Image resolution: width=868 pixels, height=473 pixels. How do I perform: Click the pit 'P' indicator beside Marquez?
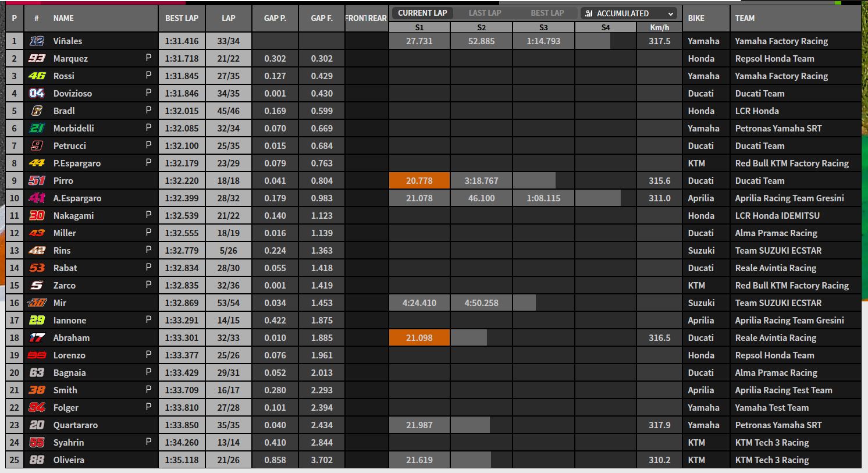(148, 58)
